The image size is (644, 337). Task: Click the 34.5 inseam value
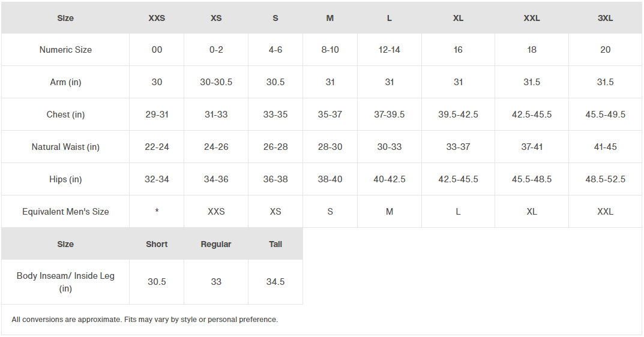pos(275,282)
